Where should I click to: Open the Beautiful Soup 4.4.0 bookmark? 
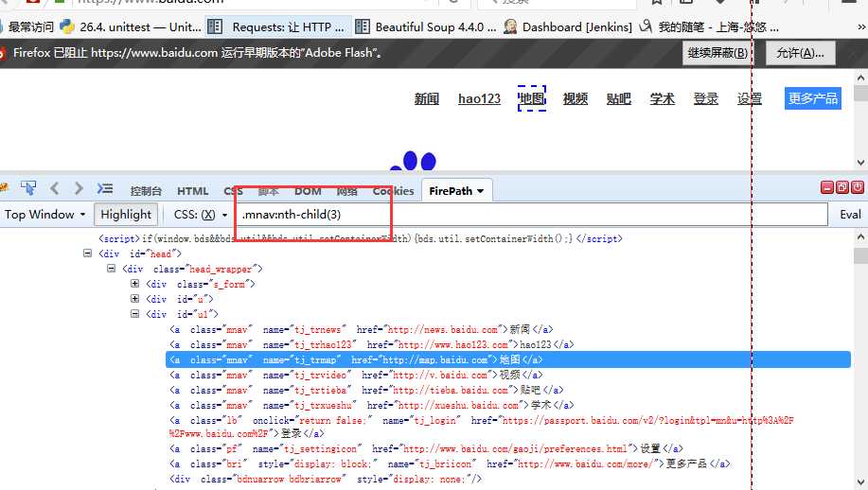pos(426,26)
